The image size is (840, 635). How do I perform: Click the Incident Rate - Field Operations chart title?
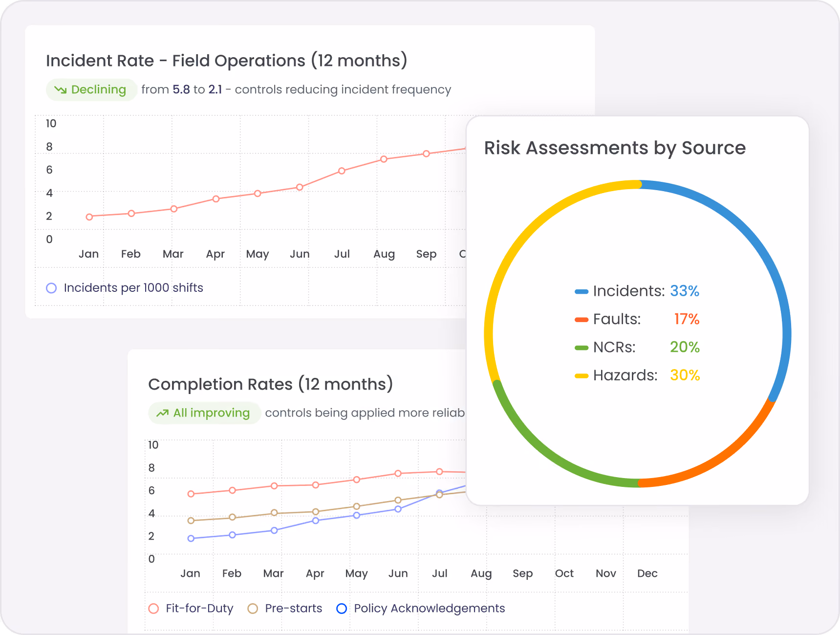click(226, 61)
